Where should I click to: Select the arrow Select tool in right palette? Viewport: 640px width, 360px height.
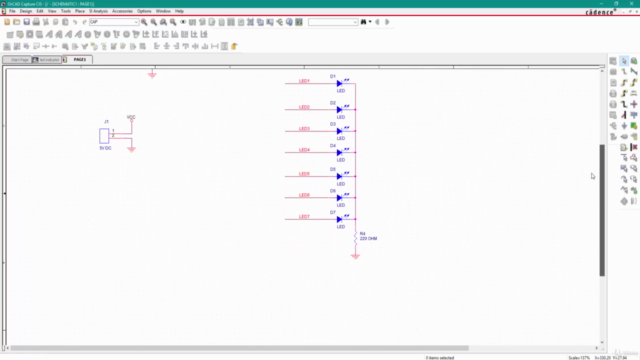click(x=624, y=61)
